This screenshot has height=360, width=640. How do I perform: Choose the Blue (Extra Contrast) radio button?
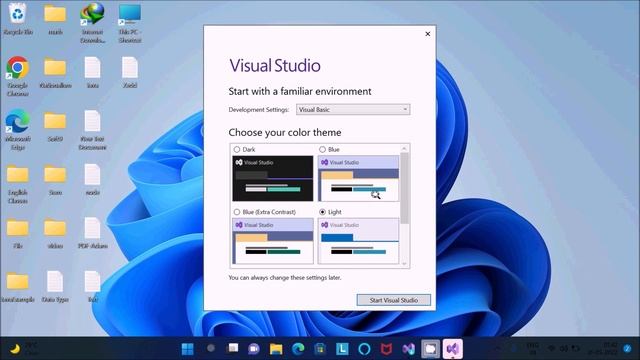[x=237, y=212]
